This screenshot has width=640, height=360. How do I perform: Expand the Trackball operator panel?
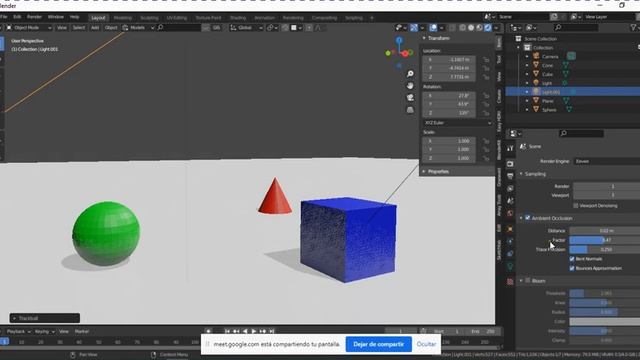[44, 318]
